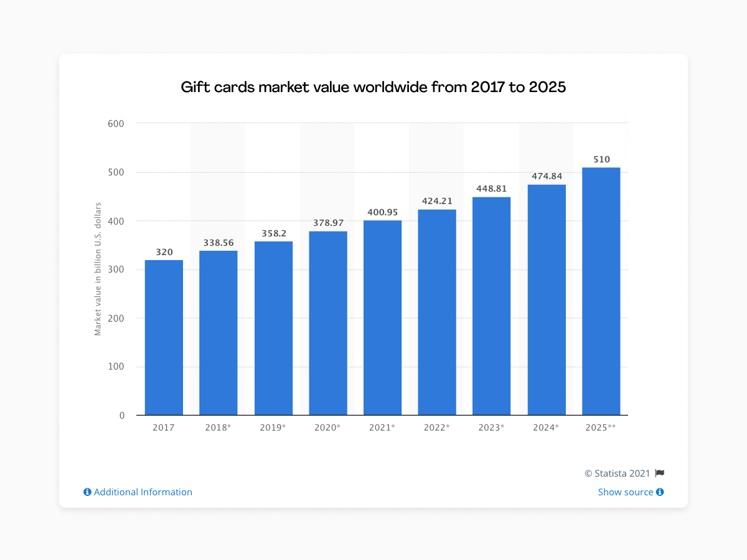Click the Statista 2021 copyright text
Screen dimensions: 747x560
click(618, 474)
